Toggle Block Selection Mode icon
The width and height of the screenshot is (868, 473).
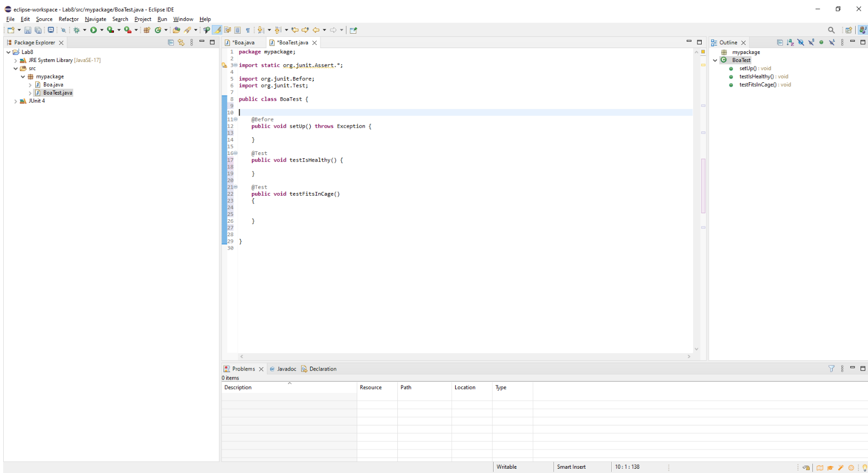[x=237, y=30]
